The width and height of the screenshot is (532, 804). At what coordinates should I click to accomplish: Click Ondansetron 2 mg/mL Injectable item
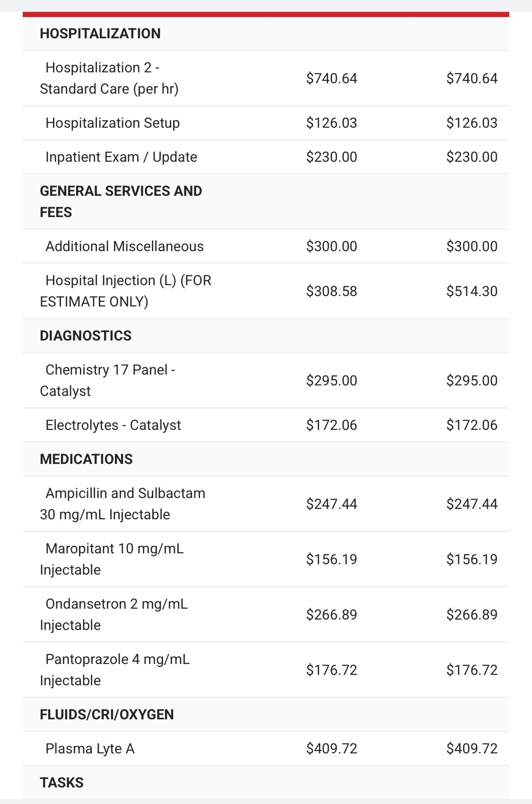click(x=266, y=614)
